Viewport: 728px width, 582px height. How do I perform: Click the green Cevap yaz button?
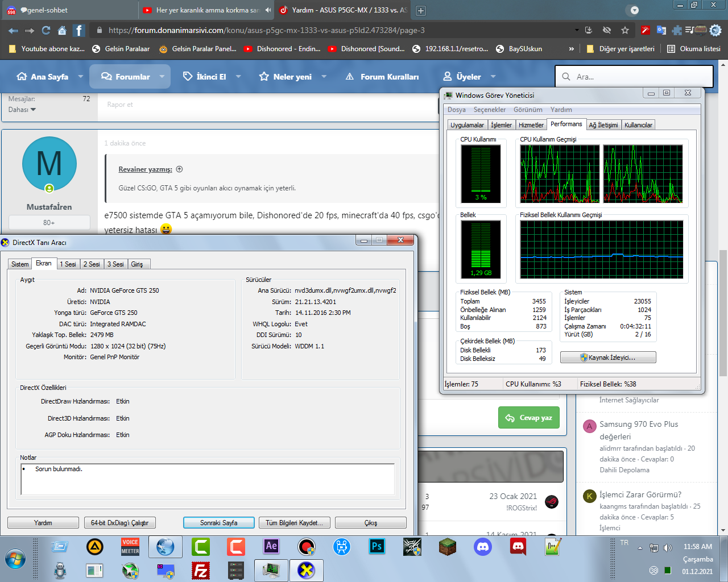coord(529,418)
